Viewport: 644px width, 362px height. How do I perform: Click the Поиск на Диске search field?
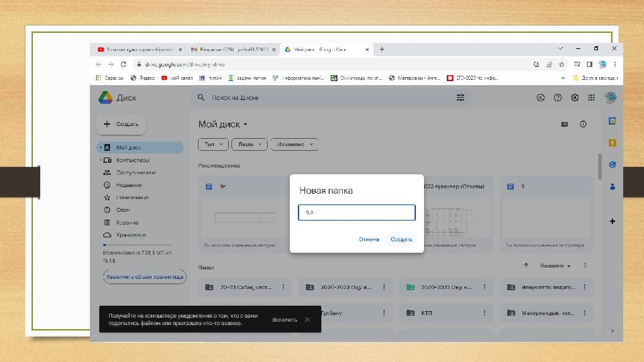coord(331,98)
